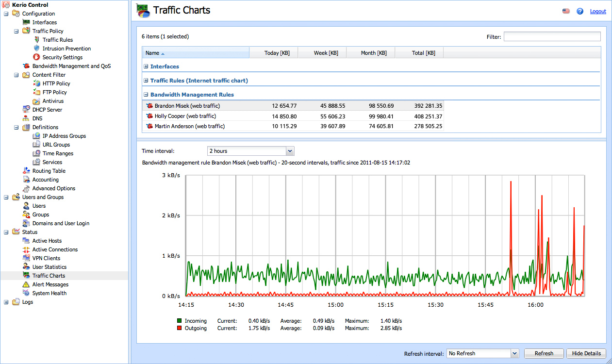
Task: Expand the Logs tree node
Action: pyautogui.click(x=6, y=302)
